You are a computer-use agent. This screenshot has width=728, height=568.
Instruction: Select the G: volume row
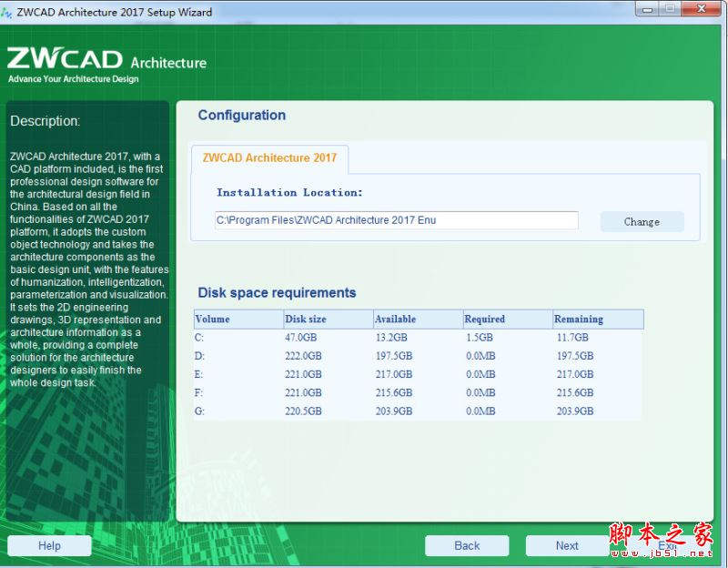(419, 411)
